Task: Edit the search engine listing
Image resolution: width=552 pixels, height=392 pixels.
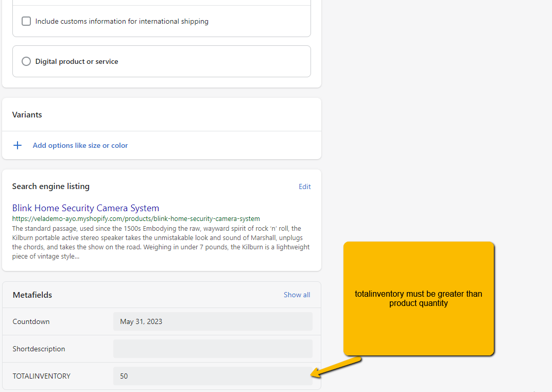Action: (304, 186)
